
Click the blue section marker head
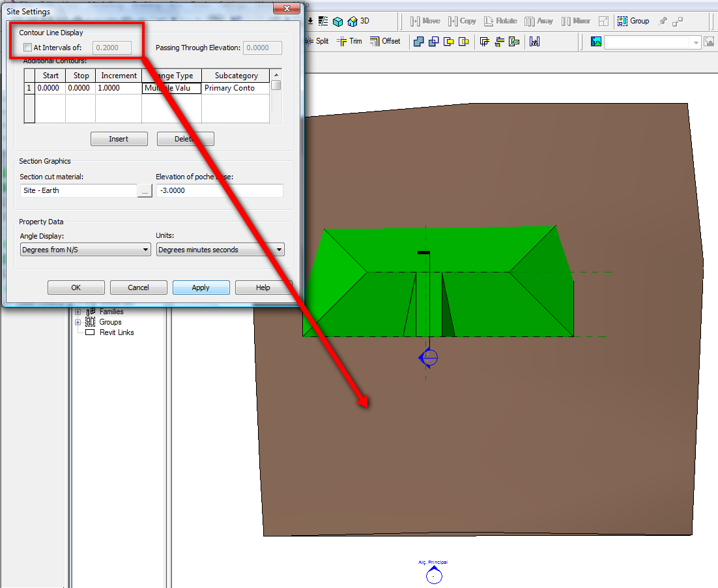pyautogui.click(x=428, y=357)
